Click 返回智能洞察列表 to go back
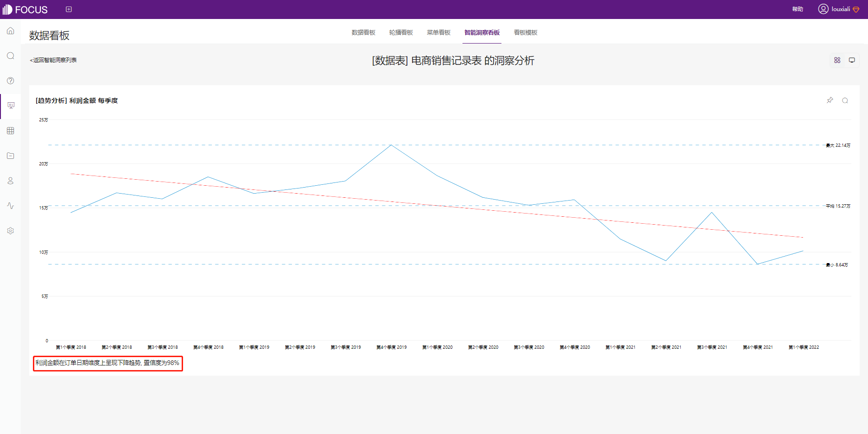This screenshot has width=868, height=434. point(54,60)
